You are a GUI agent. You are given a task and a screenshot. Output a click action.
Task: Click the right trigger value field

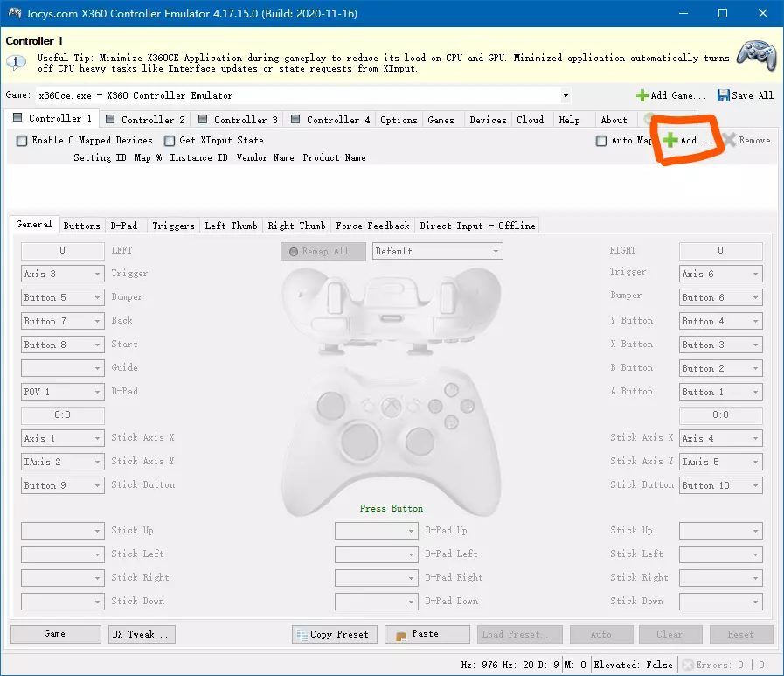click(x=720, y=250)
